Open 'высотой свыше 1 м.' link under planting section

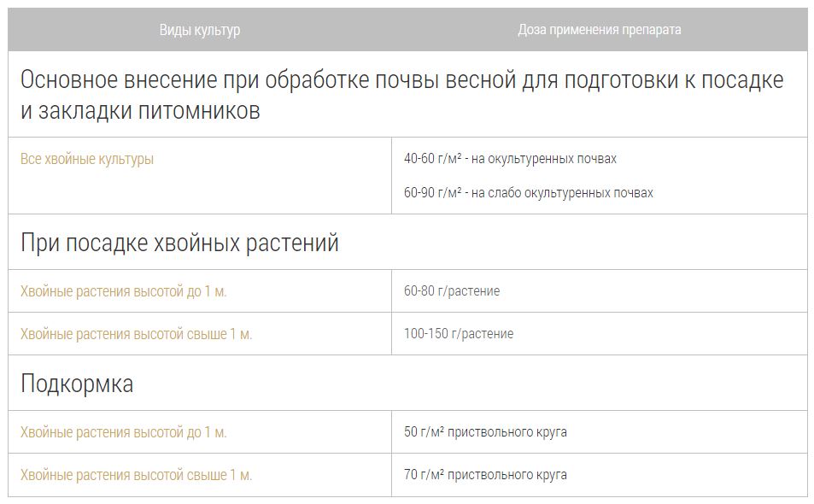[x=137, y=334]
